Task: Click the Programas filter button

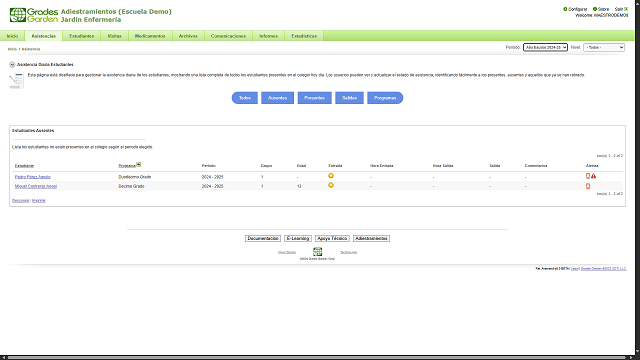Action: 385,98
